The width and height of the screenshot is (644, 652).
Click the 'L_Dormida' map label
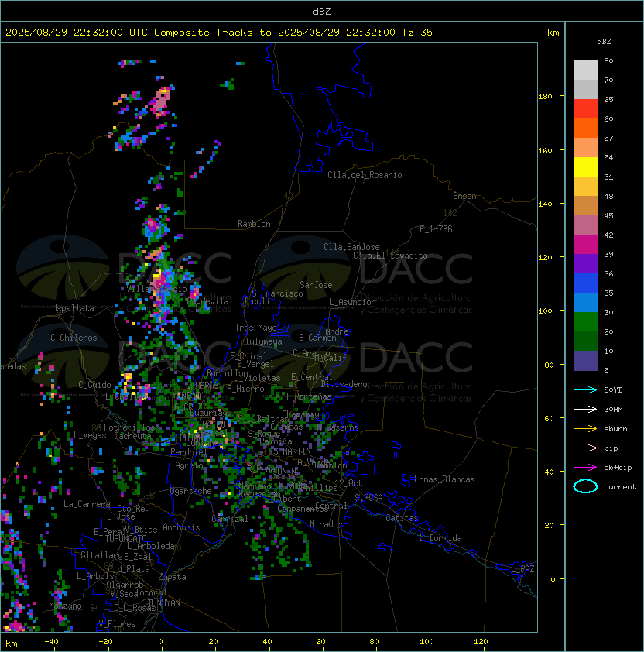(440, 538)
